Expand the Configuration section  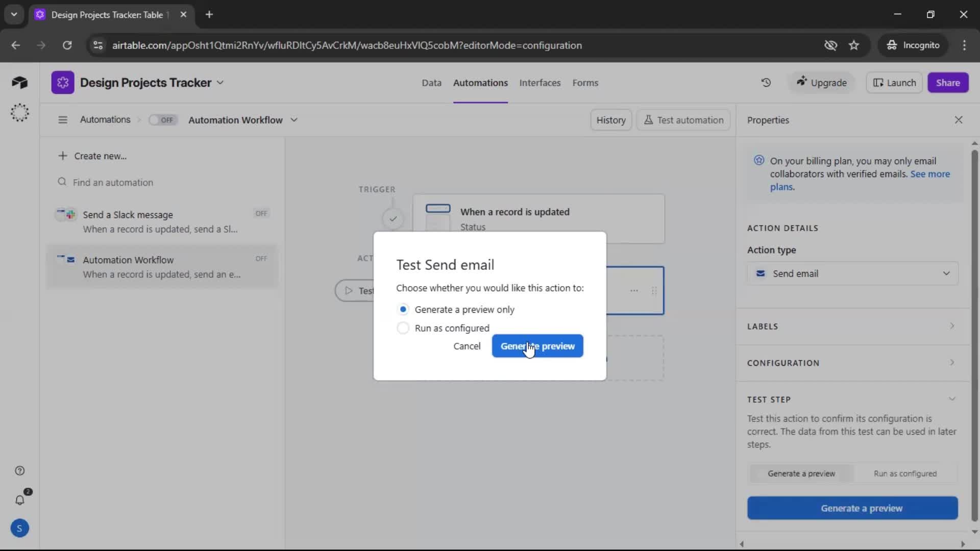point(852,363)
